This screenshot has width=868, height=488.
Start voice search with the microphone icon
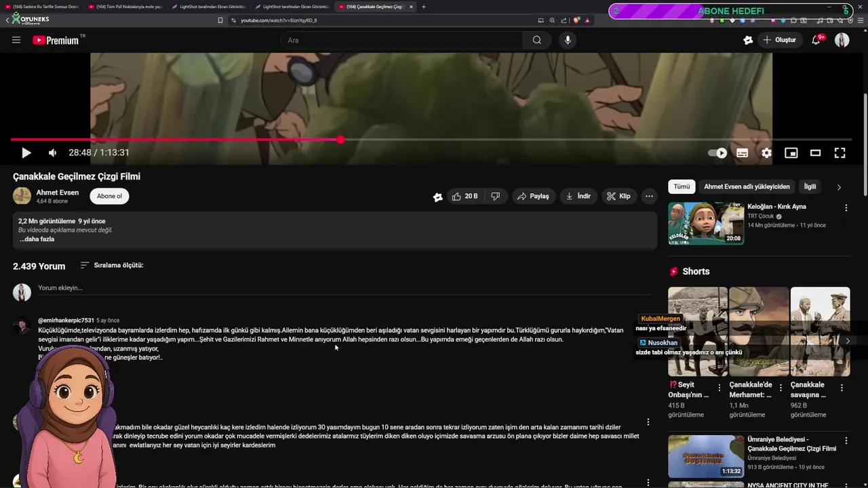pos(568,40)
